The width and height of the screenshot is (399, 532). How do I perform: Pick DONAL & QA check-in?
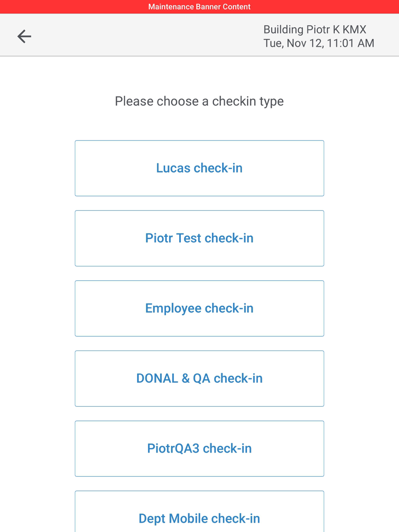pos(199,378)
